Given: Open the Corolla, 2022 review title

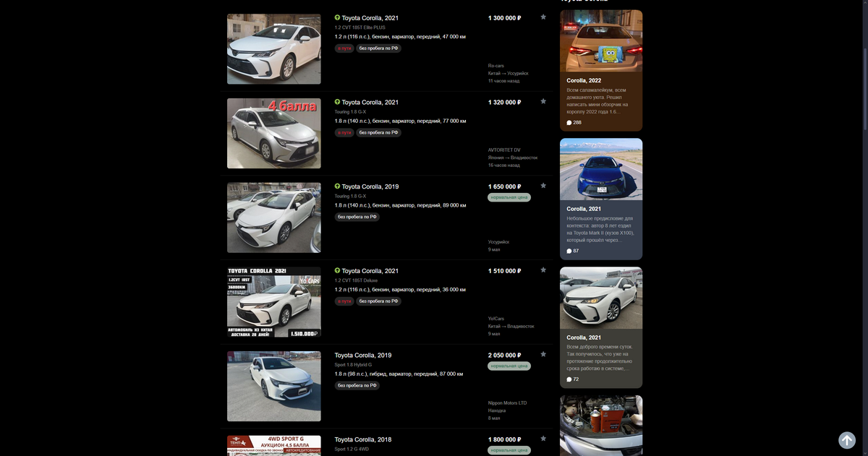Looking at the screenshot, I should point(584,80).
